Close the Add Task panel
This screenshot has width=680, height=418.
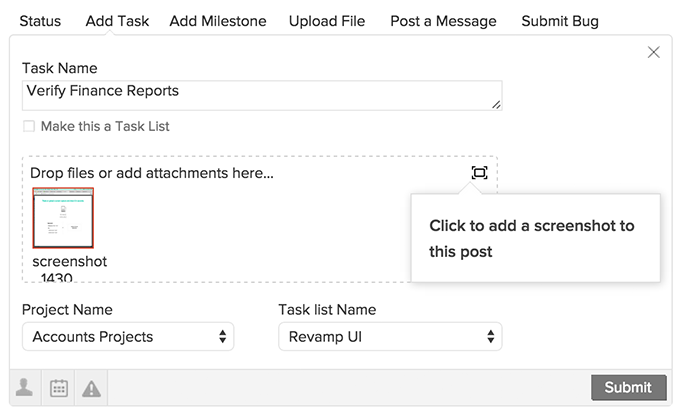click(654, 52)
